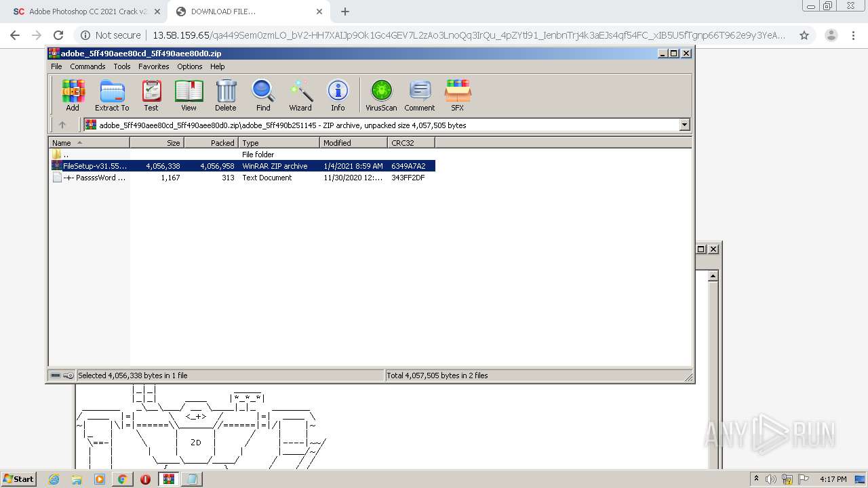Open the Options menu

click(x=190, y=66)
